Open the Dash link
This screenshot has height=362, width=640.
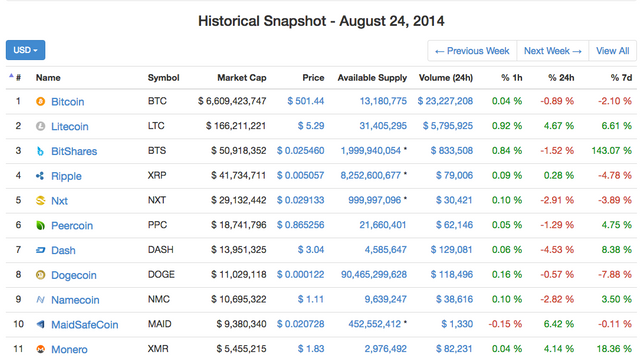pos(63,250)
